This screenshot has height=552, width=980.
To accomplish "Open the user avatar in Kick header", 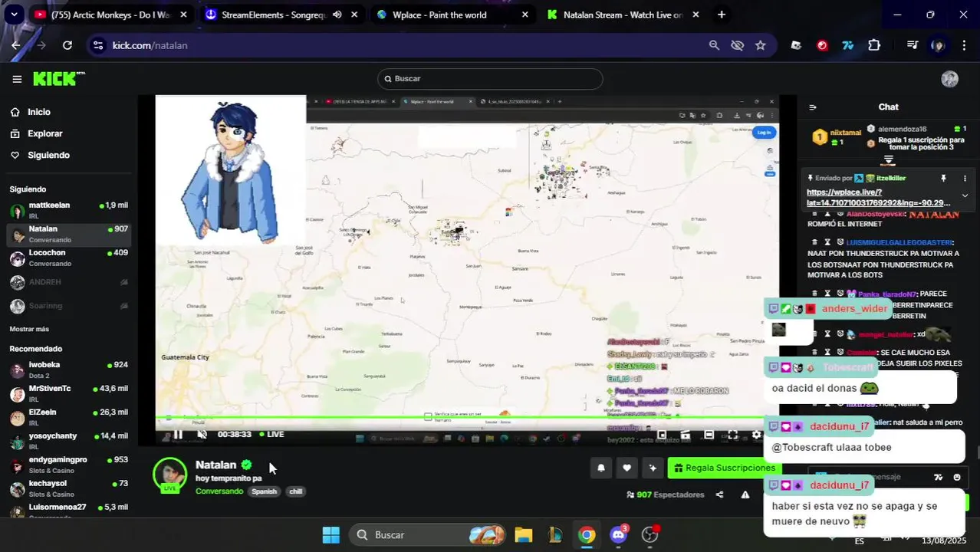I will pyautogui.click(x=949, y=79).
